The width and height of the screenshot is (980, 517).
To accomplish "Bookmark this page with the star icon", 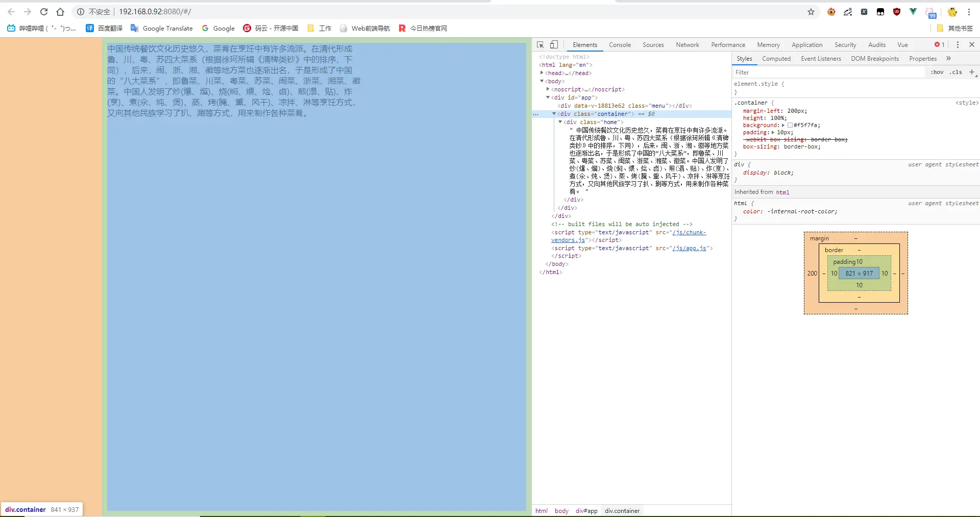I will click(x=811, y=12).
